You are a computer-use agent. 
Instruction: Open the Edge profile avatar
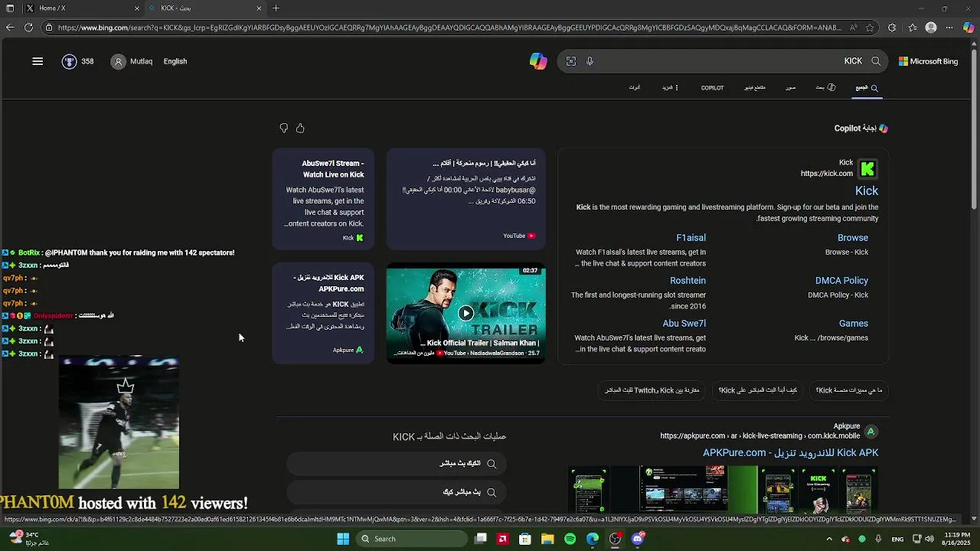931,28
